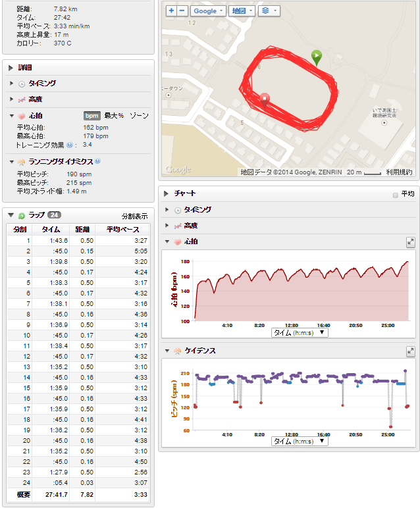Open the map layers dropdown
The height and width of the screenshot is (508, 420).
coord(269,11)
